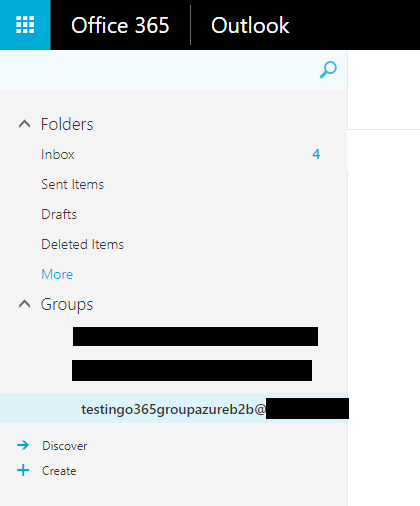Click the search magnifier icon
Screen dimensions: 420x506
[328, 70]
